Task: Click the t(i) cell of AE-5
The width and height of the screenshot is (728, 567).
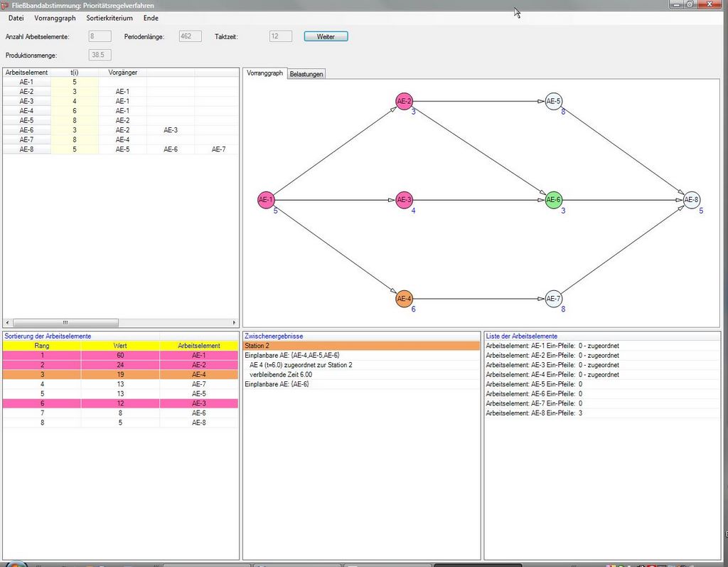Action: pyautogui.click(x=75, y=121)
